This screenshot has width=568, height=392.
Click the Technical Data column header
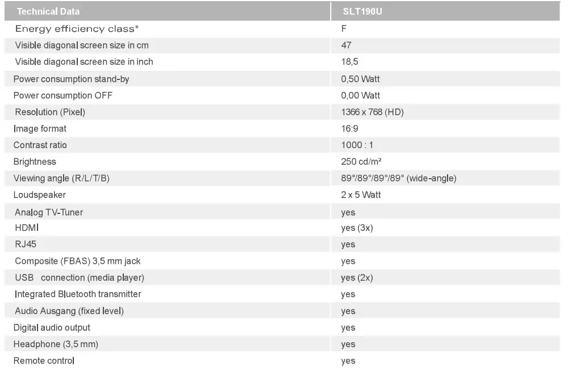pos(48,11)
